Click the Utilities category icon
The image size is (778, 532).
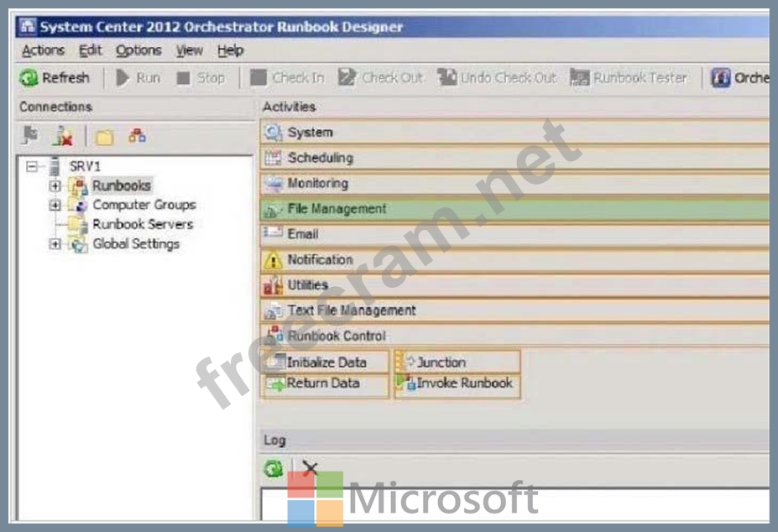pos(274,285)
